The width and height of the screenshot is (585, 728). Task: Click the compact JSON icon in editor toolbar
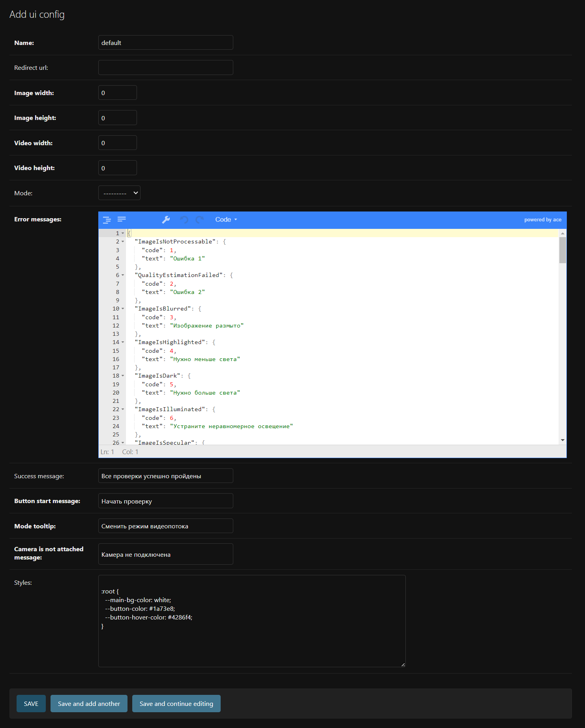click(x=122, y=219)
